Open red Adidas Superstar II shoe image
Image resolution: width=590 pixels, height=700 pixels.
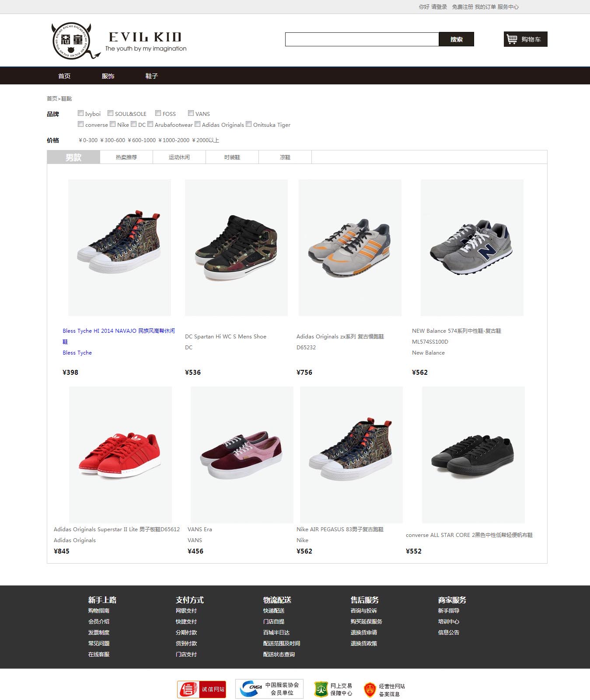pos(120,455)
